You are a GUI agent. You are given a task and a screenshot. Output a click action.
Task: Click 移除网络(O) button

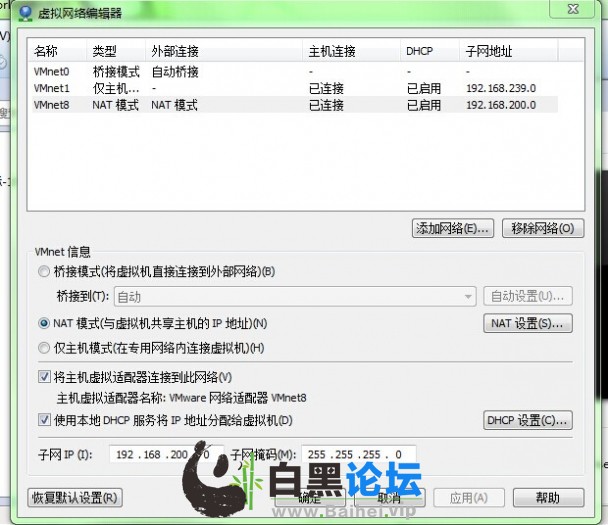pyautogui.click(x=542, y=228)
